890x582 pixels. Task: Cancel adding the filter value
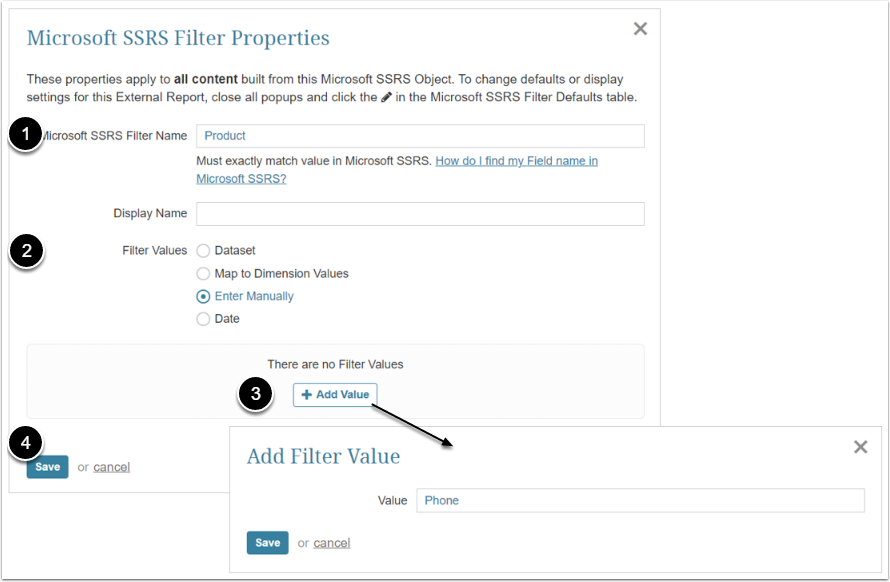click(331, 543)
